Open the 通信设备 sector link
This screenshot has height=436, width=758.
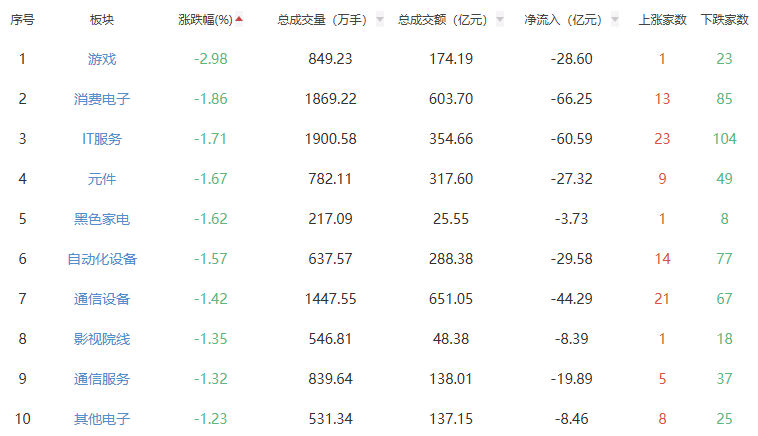pos(102,299)
